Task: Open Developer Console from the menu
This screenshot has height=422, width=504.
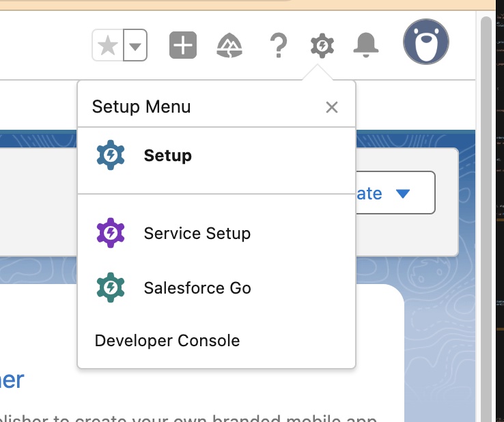Action: click(216, 341)
